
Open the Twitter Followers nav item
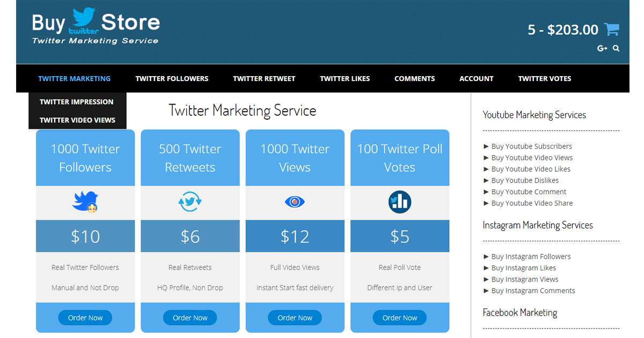point(172,78)
